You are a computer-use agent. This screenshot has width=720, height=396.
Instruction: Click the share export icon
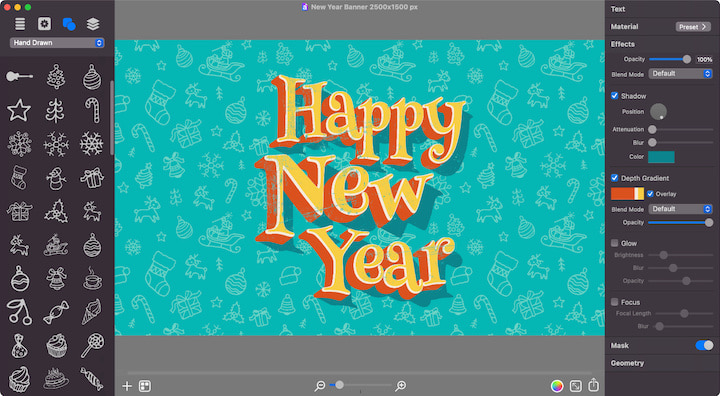[x=593, y=385]
